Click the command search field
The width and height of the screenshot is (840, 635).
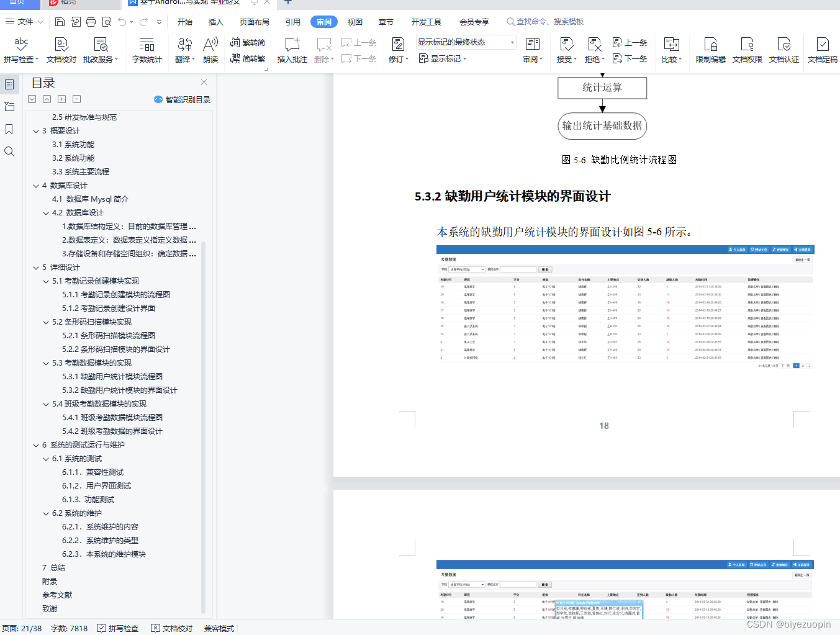(545, 22)
